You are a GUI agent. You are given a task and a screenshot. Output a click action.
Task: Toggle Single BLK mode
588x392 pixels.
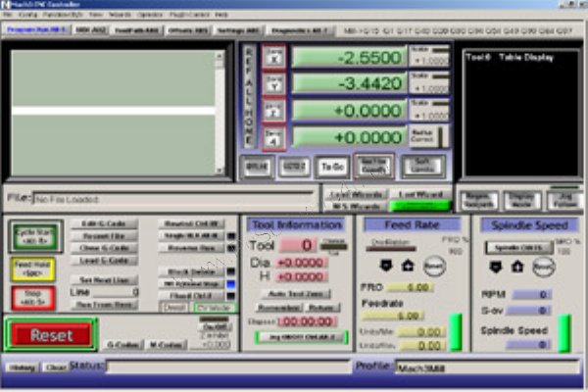(x=191, y=236)
